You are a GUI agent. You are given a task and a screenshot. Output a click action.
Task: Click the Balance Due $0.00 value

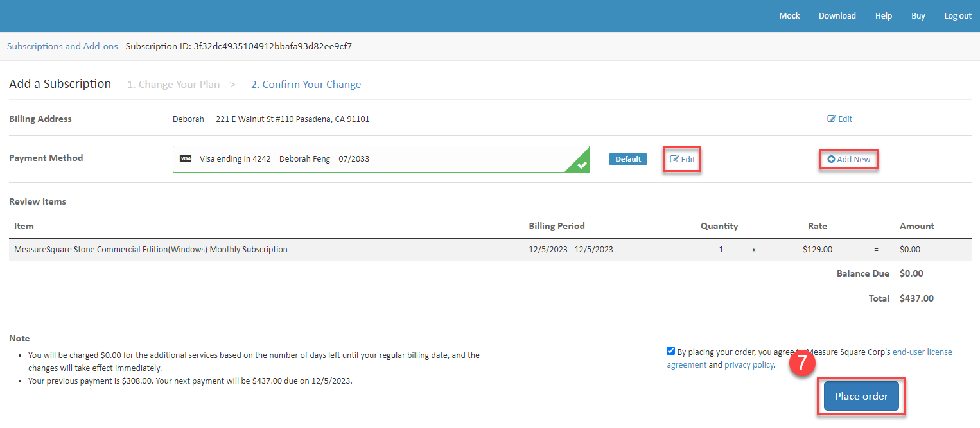[x=911, y=273]
